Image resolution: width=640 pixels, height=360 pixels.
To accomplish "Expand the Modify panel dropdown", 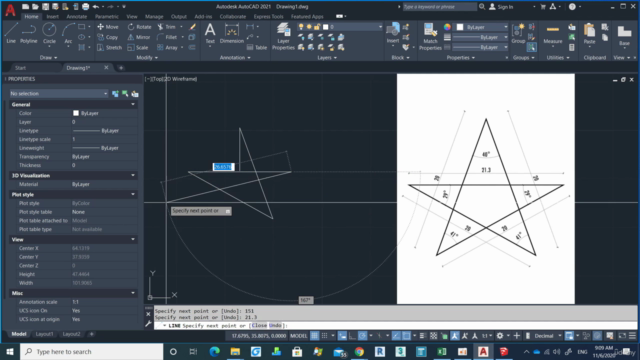I will coord(147,58).
